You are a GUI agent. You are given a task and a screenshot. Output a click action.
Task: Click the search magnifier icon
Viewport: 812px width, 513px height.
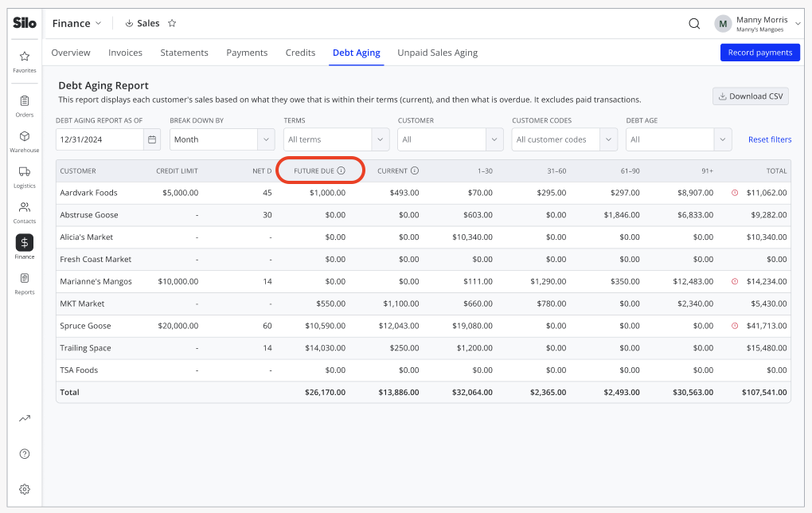(x=694, y=23)
